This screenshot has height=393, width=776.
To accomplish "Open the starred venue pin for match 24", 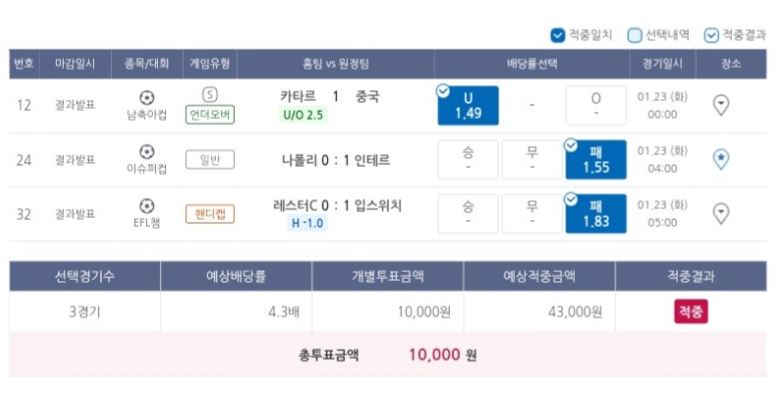I will pos(721,159).
